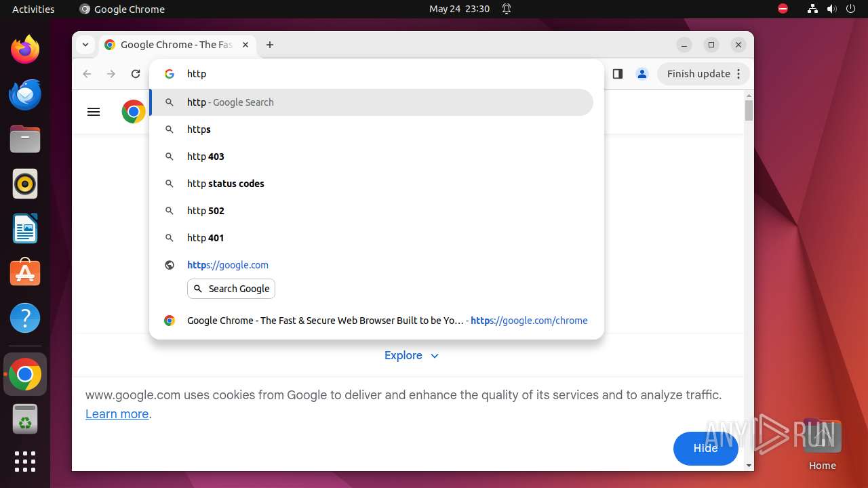
Task: Expand the tab search dropdown
Action: point(85,45)
